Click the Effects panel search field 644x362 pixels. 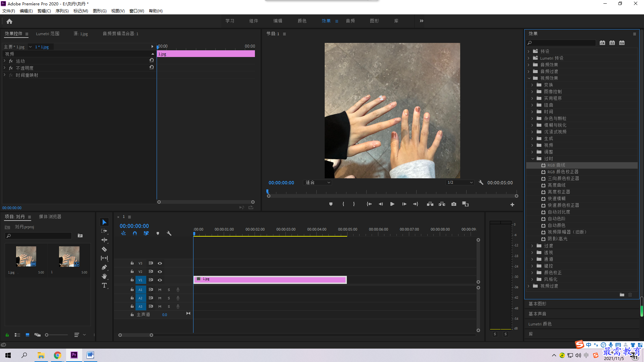tap(561, 43)
